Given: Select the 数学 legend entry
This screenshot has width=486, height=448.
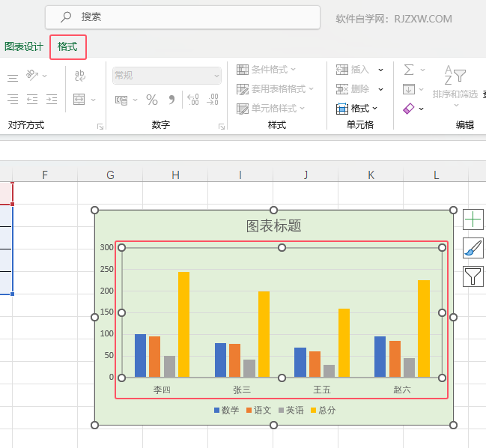Looking at the screenshot, I should (227, 411).
